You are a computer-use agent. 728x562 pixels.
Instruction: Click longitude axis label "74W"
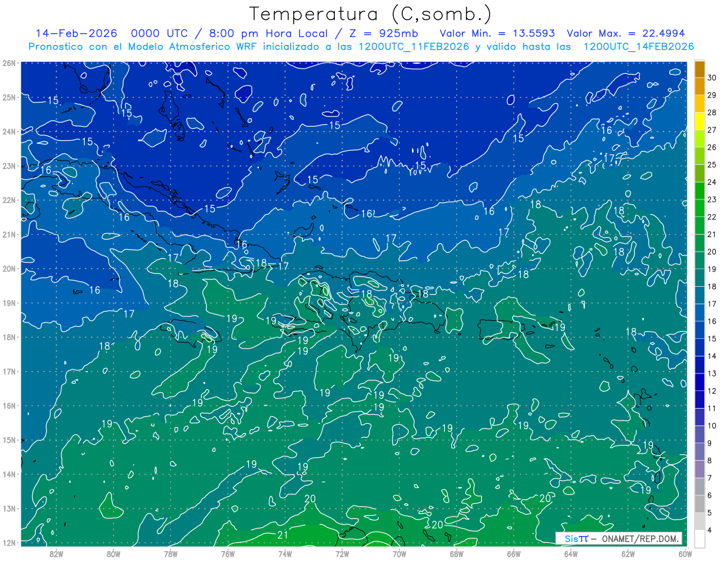(285, 554)
